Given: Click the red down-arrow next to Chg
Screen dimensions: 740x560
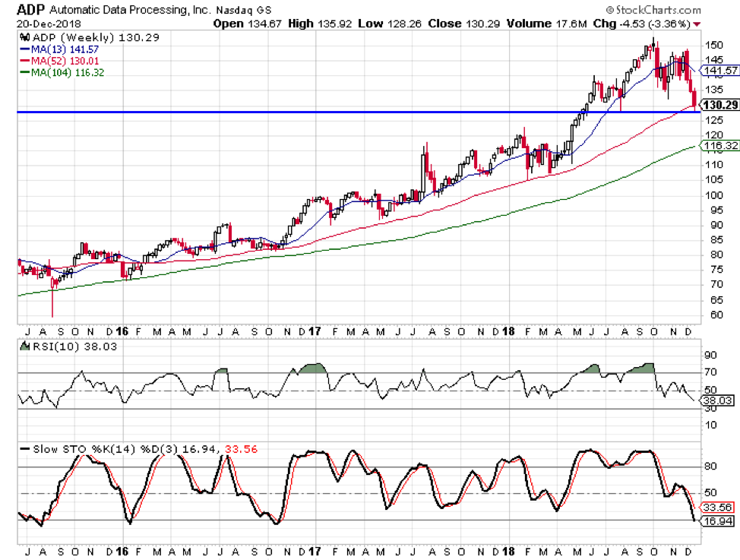Looking at the screenshot, I should click(697, 24).
